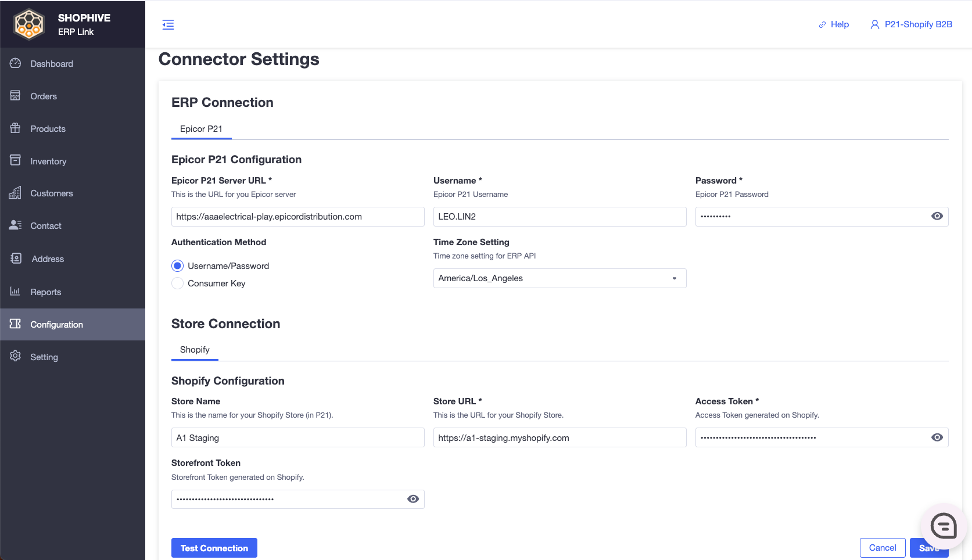Open the chat support bubble widget
972x560 pixels.
pyautogui.click(x=944, y=526)
